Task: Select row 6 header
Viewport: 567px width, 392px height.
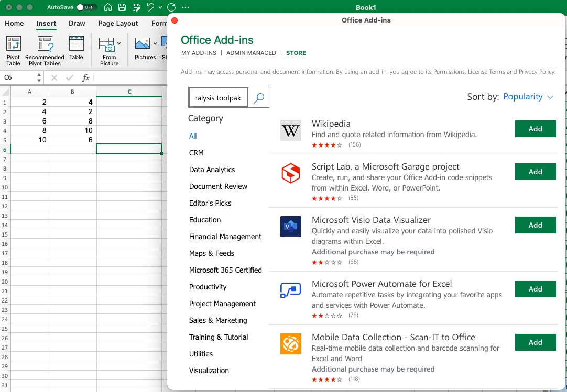Action: coord(5,149)
